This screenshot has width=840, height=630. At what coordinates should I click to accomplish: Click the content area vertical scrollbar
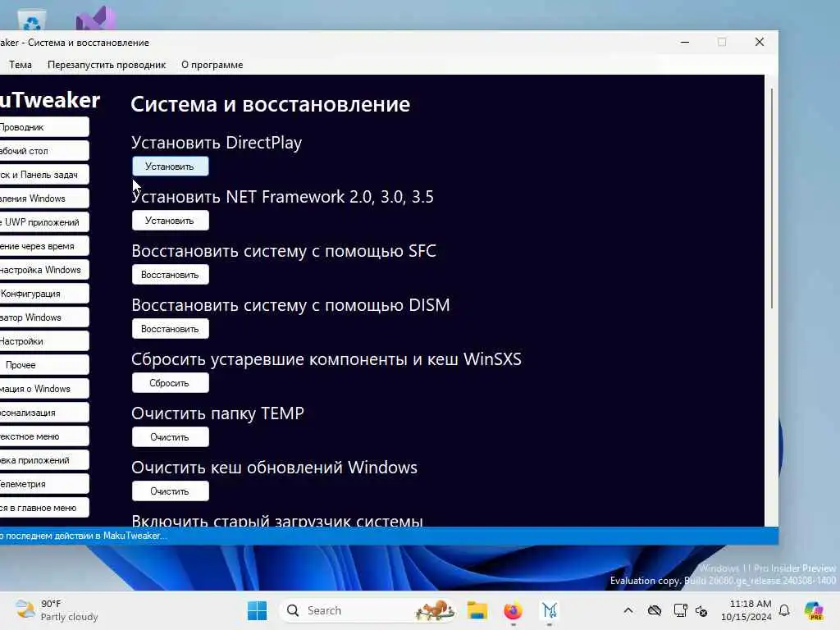coord(771,199)
